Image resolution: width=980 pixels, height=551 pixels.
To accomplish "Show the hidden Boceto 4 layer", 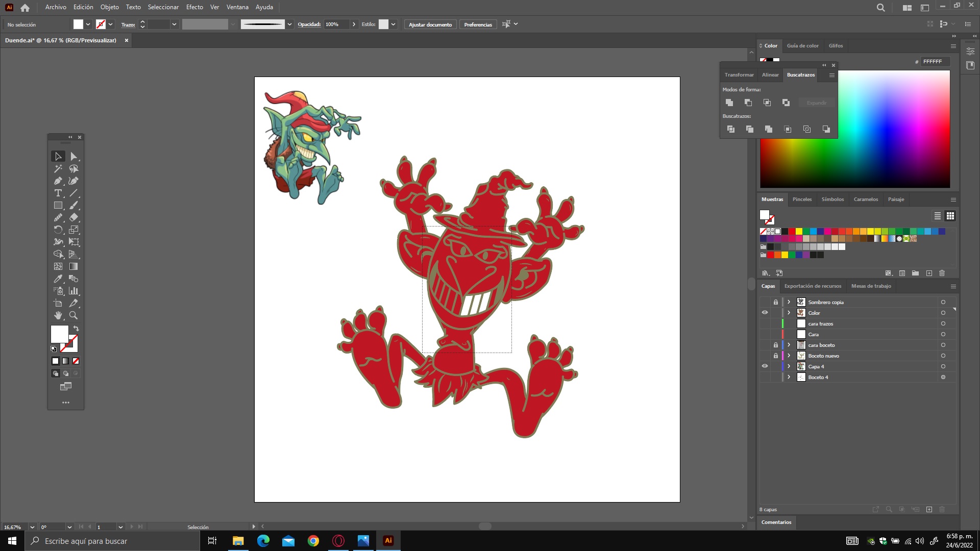I will (765, 377).
